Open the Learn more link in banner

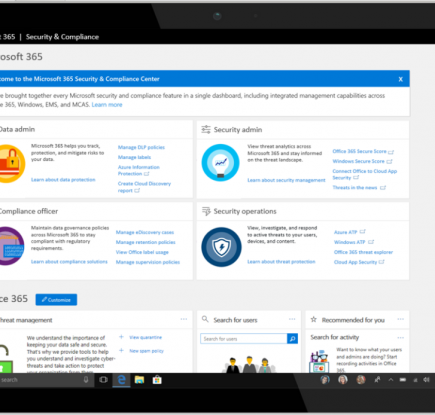tap(107, 105)
